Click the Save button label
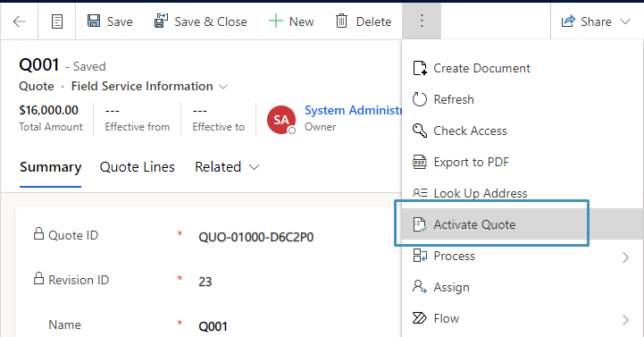Viewport: 644px width, 337px height. tap(120, 21)
